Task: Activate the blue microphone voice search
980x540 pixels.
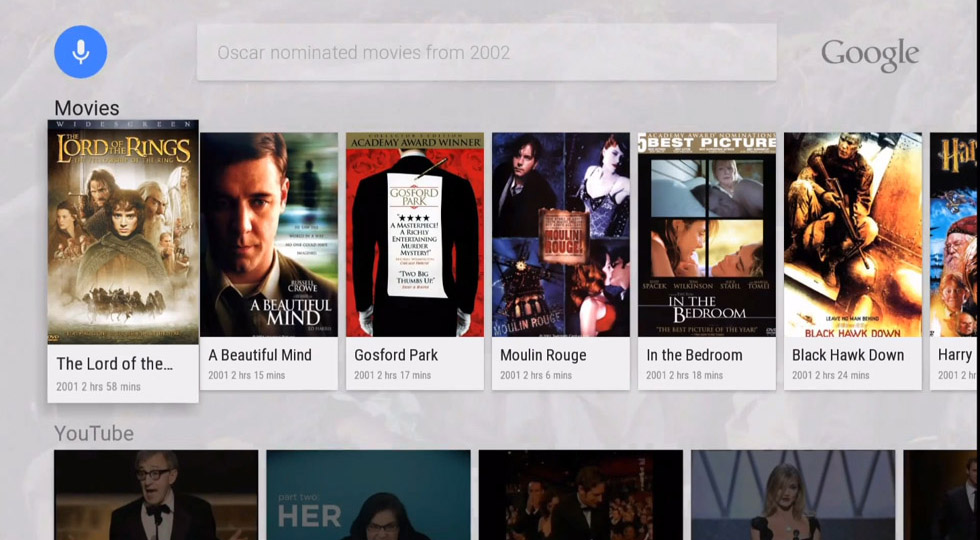Action: (80, 52)
